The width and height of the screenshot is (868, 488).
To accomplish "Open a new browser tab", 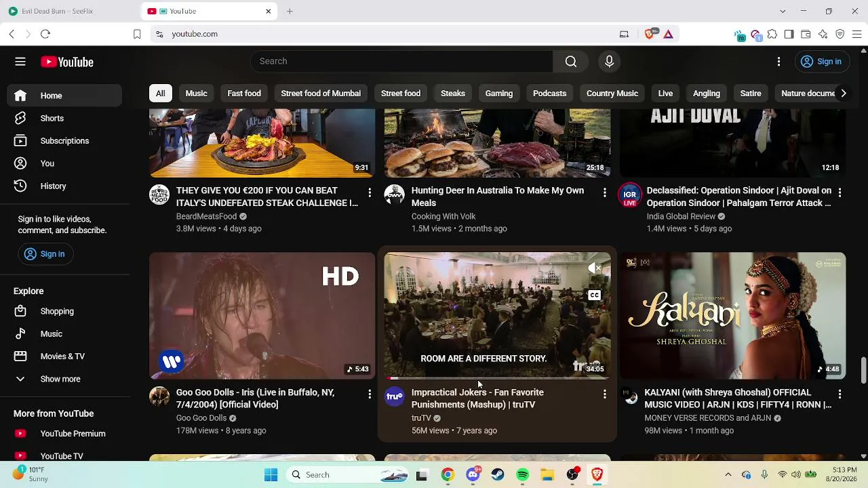I will coord(290,11).
